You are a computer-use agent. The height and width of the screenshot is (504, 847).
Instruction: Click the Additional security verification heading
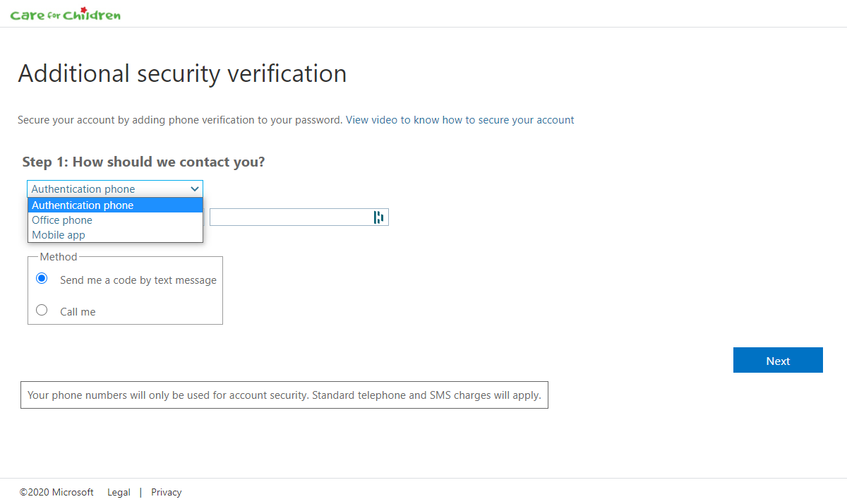click(x=182, y=73)
